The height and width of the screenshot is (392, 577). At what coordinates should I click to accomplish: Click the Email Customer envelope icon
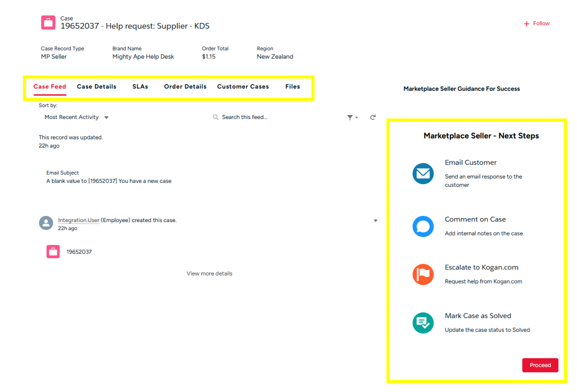point(423,174)
